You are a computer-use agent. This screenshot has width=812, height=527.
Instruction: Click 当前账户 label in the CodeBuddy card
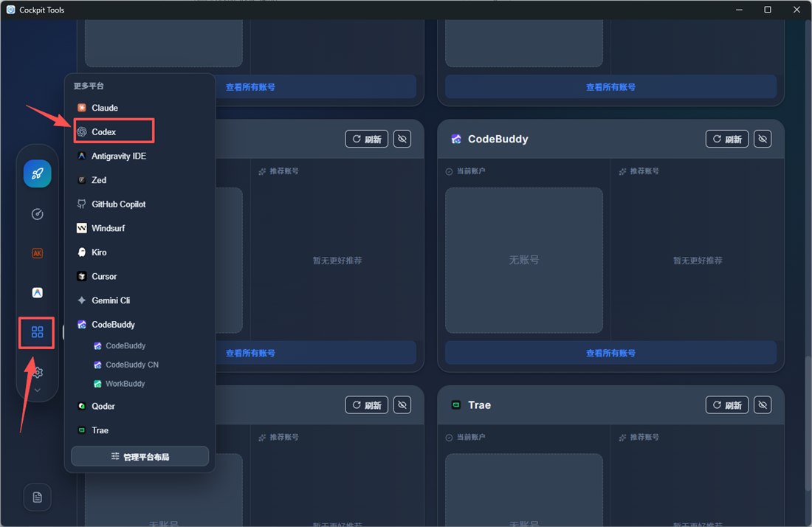point(470,170)
